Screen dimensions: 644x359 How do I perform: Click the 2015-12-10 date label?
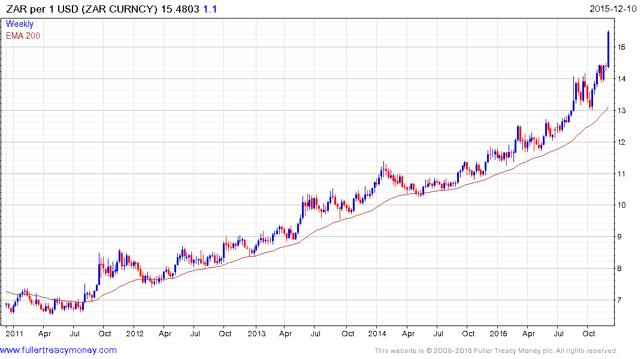pos(613,8)
